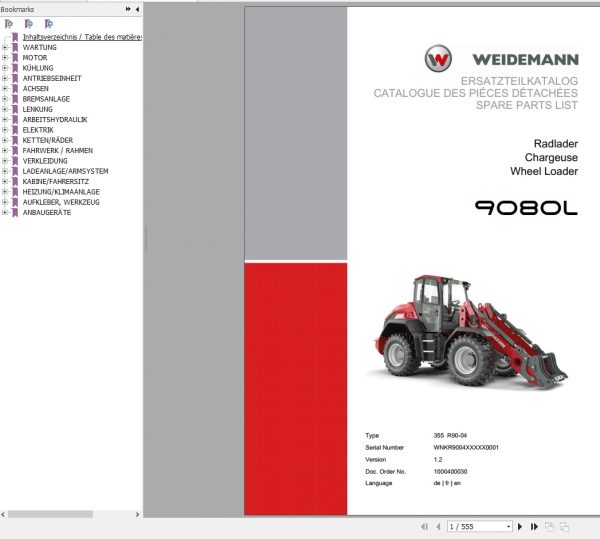Viewport: 600px width, 539px height.
Task: Expand the HEIZUNG/KLIMAANLAGE bookmark
Action: 5,192
